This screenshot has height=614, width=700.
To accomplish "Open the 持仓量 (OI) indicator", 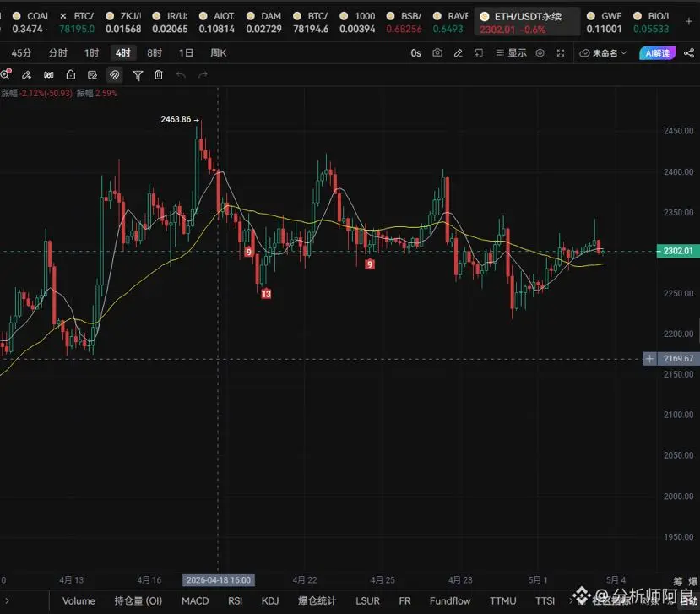I will click(x=138, y=601).
